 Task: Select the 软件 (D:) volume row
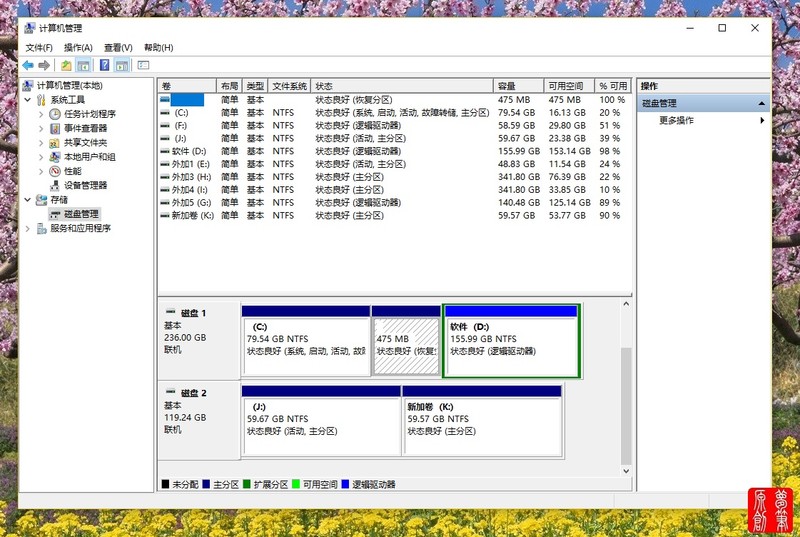[x=394, y=151]
